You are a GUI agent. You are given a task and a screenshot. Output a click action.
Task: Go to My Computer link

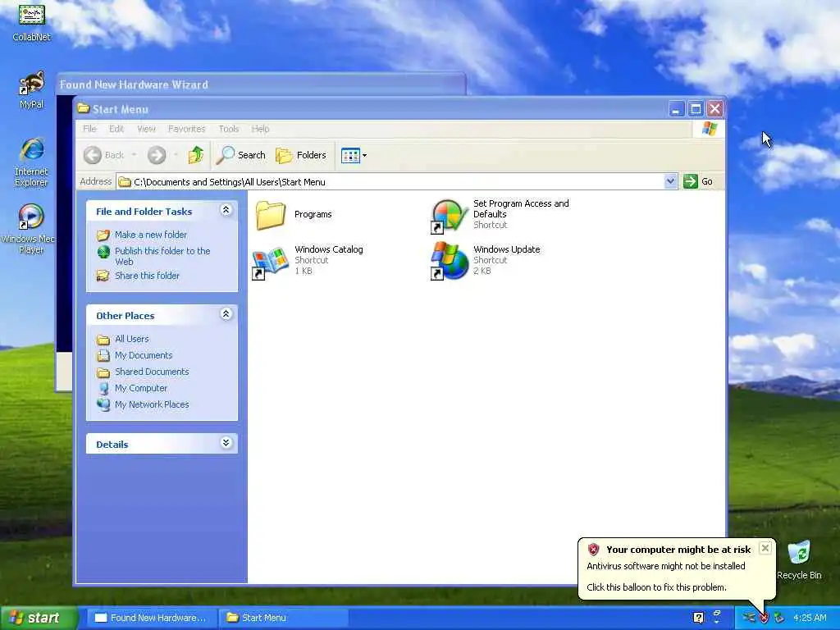(141, 388)
